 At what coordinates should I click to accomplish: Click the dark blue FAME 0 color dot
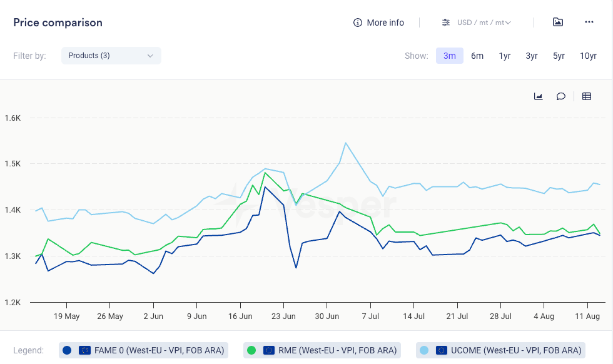click(x=67, y=350)
